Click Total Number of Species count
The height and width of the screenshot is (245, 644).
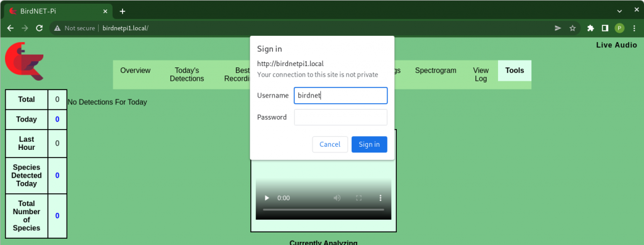(x=57, y=215)
